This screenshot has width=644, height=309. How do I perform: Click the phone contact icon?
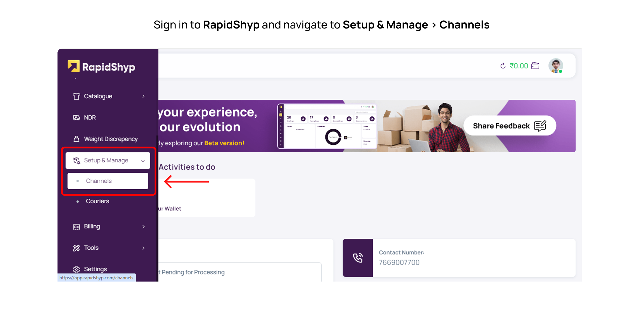click(x=358, y=258)
